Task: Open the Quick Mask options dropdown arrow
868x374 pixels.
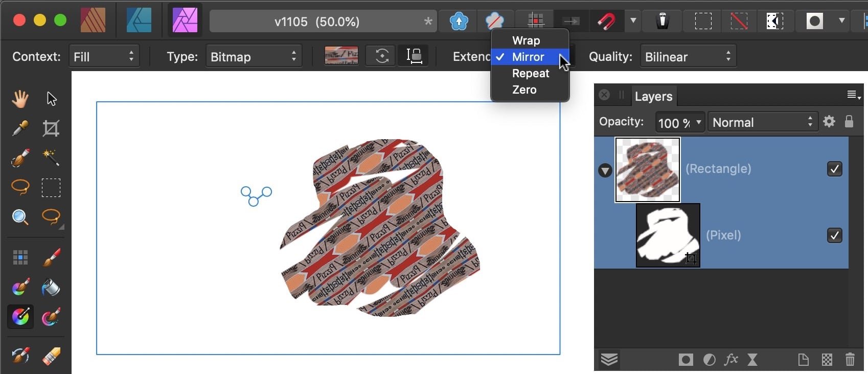Action: pyautogui.click(x=841, y=21)
